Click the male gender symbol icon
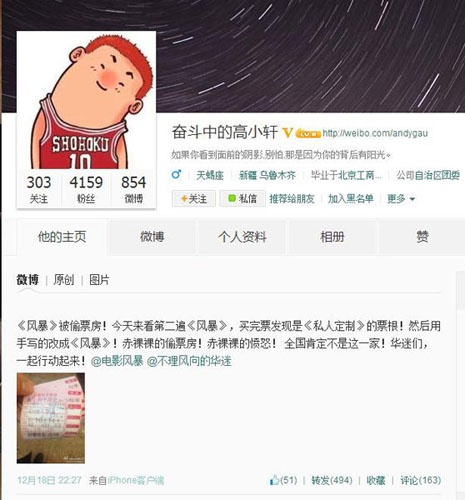This screenshot has width=465, height=500. click(x=176, y=174)
